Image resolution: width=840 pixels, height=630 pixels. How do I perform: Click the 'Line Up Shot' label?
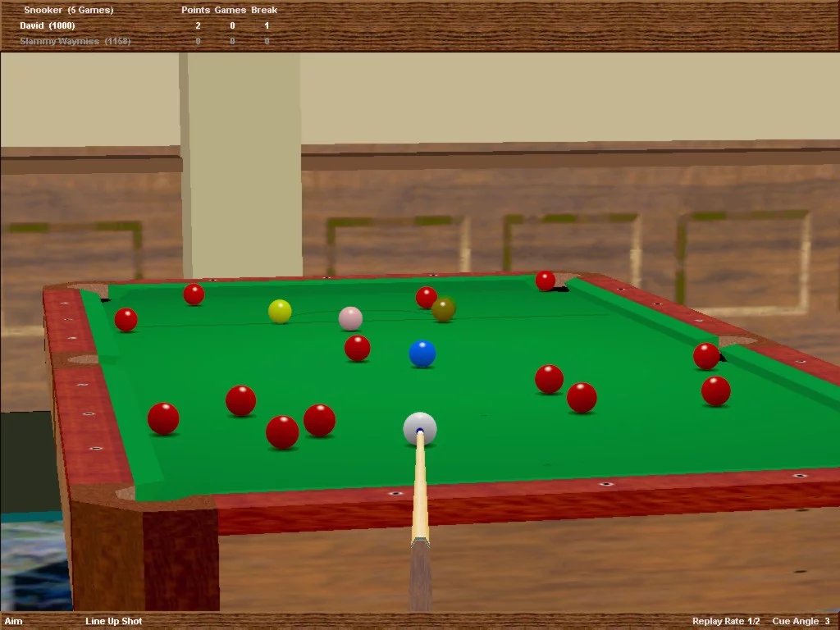[113, 621]
